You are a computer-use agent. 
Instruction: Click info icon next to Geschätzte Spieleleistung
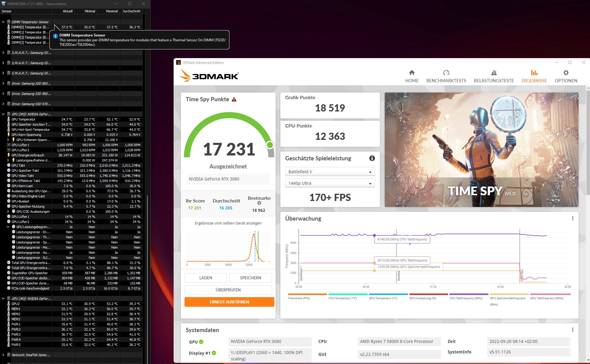point(372,158)
